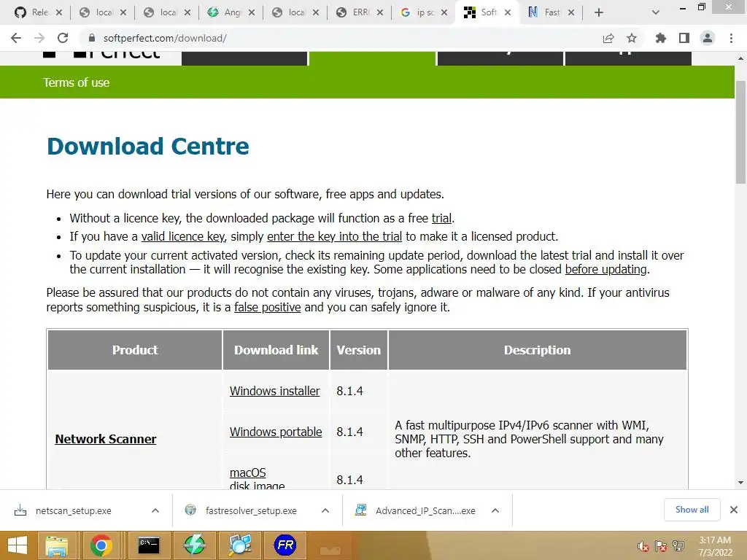Screen dimensions: 747x560
Task: Click the muted volume tray icon
Action: tap(643, 546)
